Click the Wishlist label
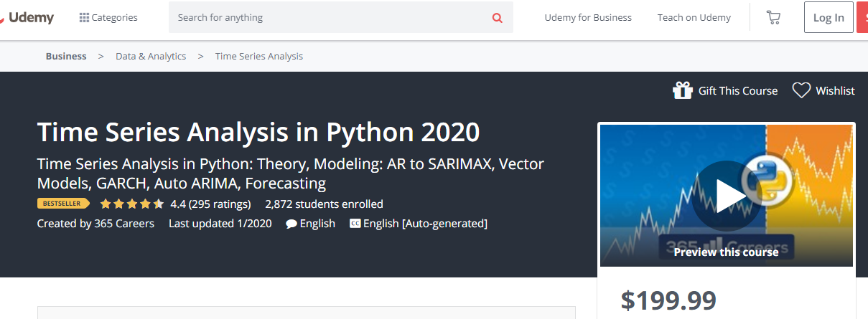Screen dimensions: 868x319 click(835, 91)
